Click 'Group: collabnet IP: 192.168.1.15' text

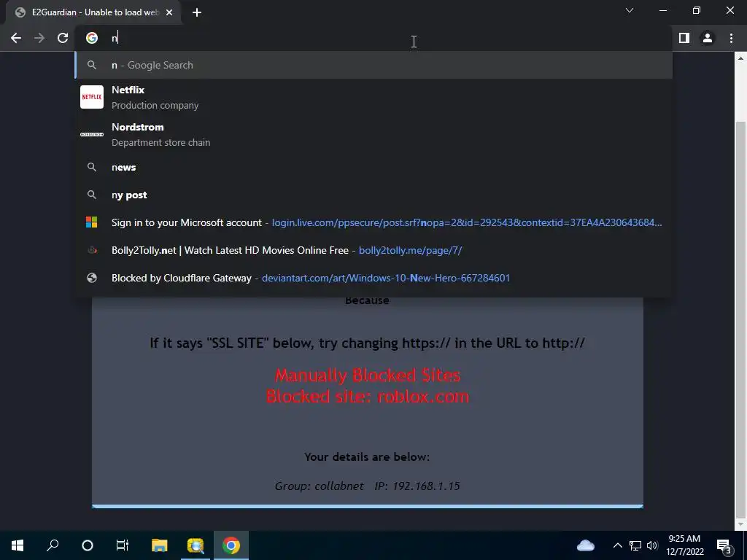pos(368,486)
